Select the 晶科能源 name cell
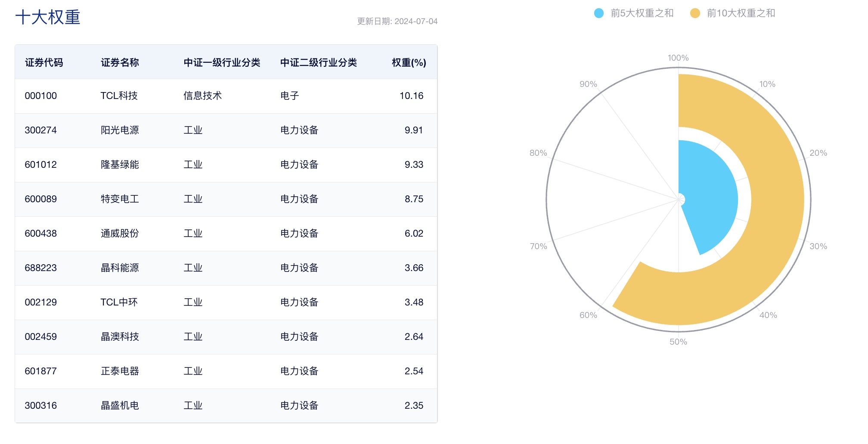The image size is (868, 444). 120,268
